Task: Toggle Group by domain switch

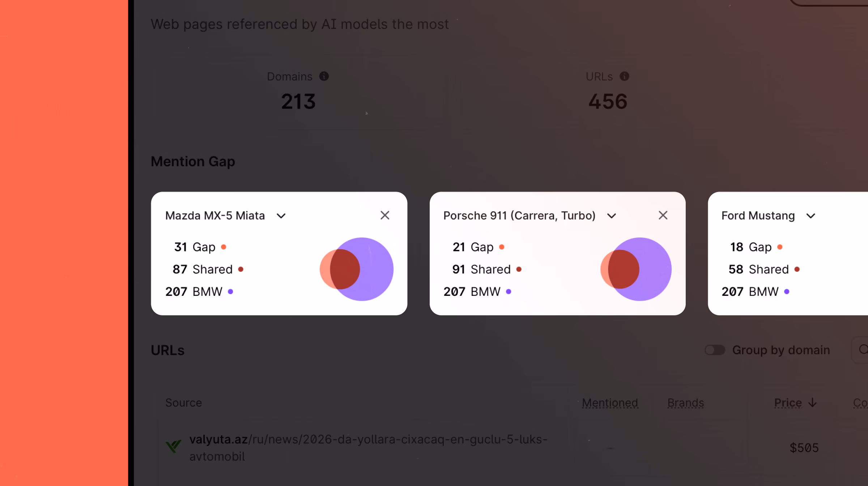Action: pos(715,350)
